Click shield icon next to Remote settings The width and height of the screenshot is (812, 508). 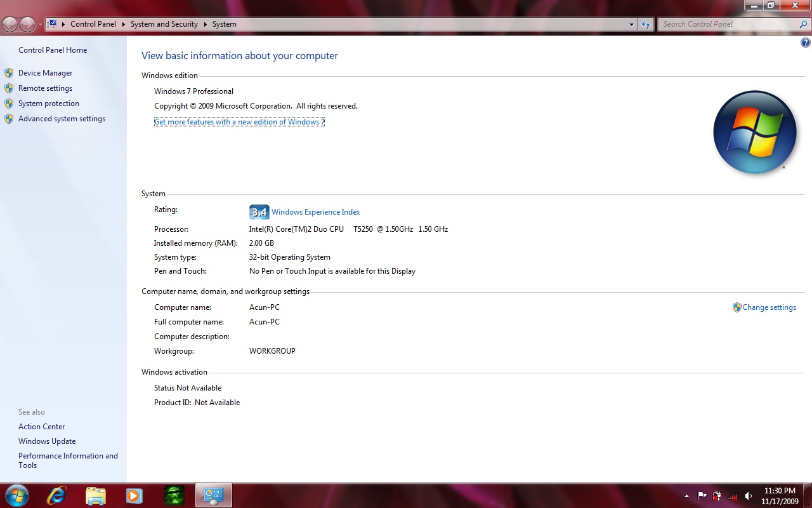pos(9,88)
